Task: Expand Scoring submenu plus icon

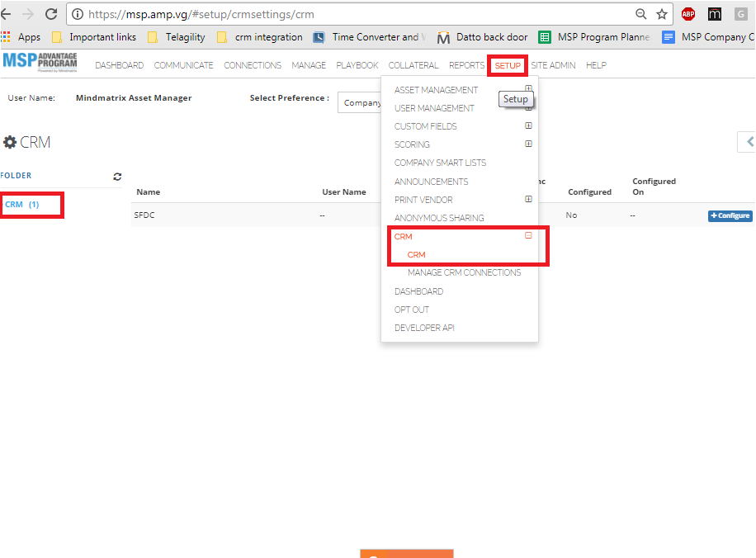Action: (528, 144)
